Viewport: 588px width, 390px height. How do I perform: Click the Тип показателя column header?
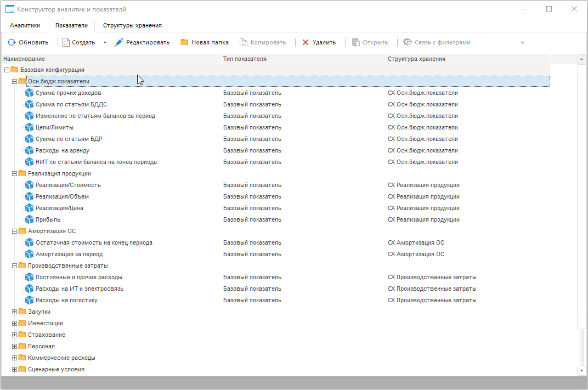pos(245,59)
